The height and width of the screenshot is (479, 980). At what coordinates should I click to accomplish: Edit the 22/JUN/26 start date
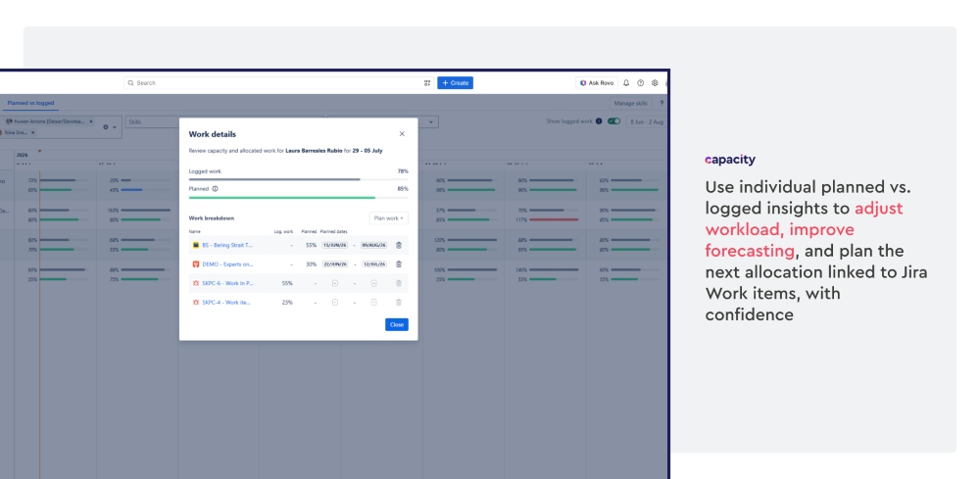(x=335, y=264)
